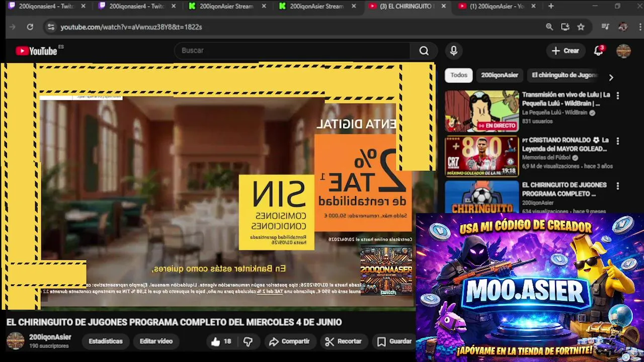Open the browser media control icon

[605, 27]
